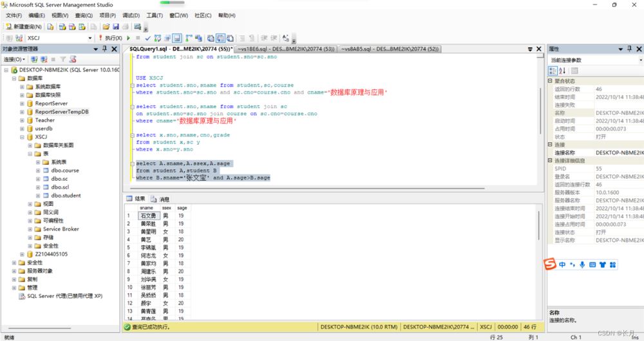The height and width of the screenshot is (341, 644).
Task: Collapse the XSCJ database node
Action: click(x=22, y=137)
